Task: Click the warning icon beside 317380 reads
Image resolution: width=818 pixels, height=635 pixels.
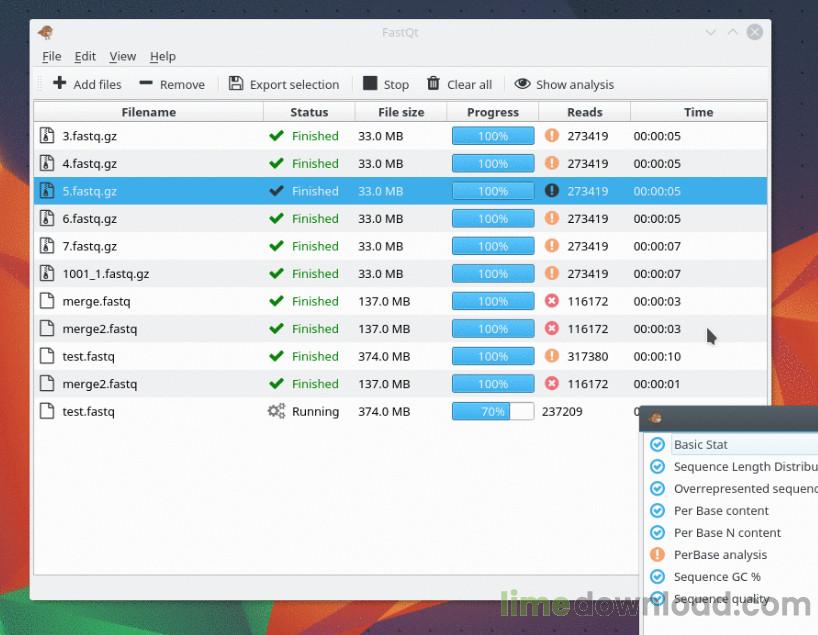Action: (x=551, y=356)
